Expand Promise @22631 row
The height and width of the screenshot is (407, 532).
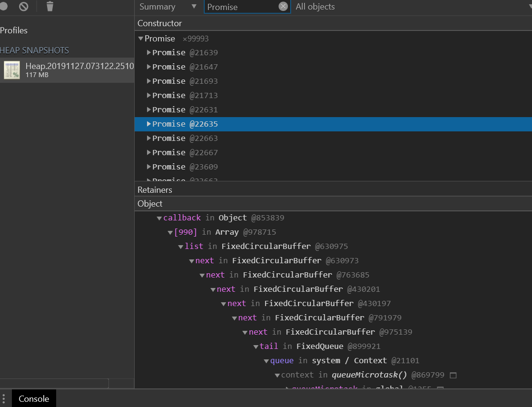148,109
